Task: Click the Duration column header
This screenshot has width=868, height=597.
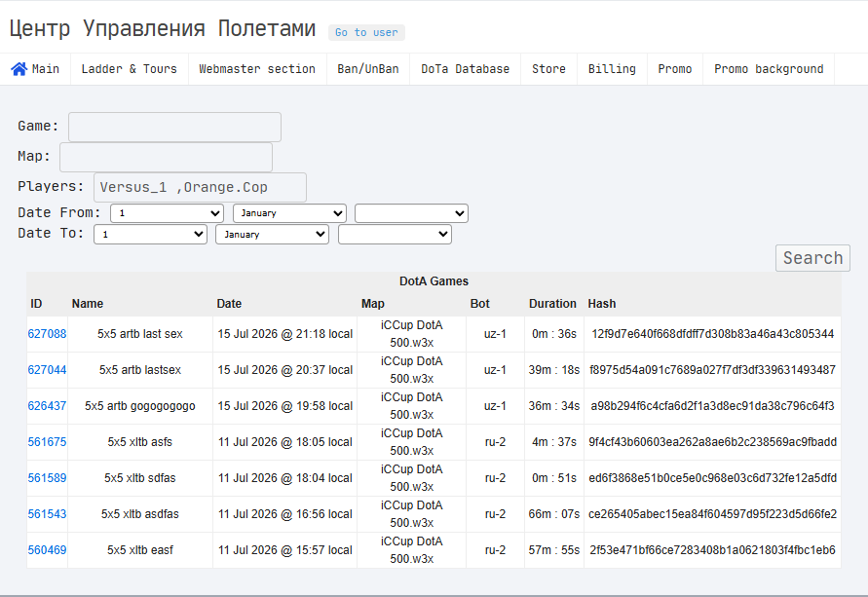Action: (552, 303)
